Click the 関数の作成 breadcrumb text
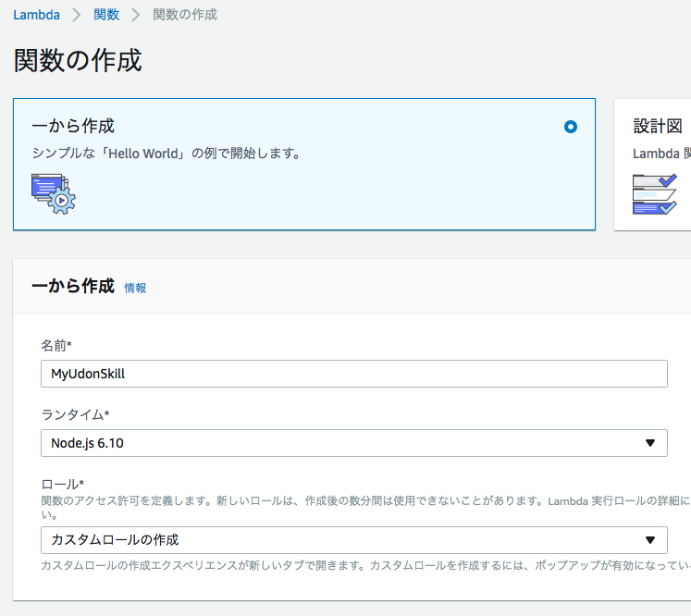This screenshot has width=691, height=616. point(185,15)
